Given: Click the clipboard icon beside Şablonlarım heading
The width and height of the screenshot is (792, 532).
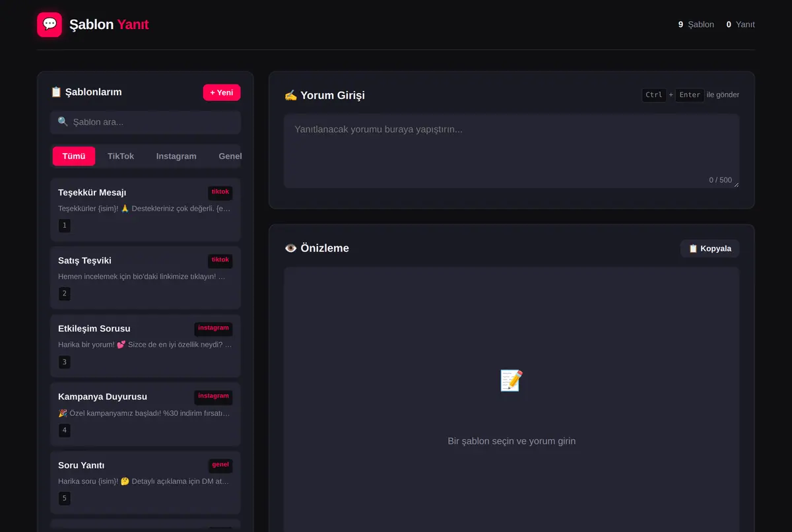Looking at the screenshot, I should point(56,92).
